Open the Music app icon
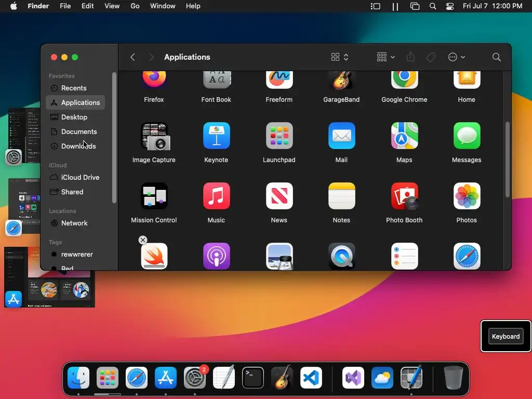 pyautogui.click(x=217, y=196)
